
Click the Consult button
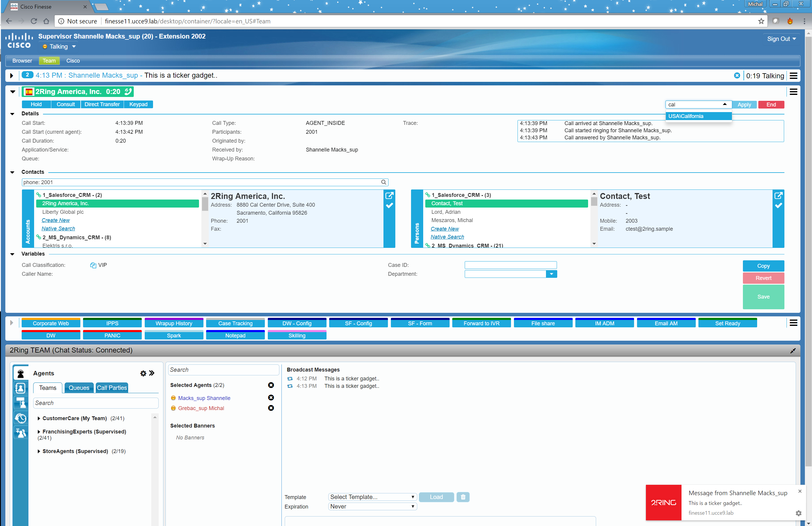pyautogui.click(x=66, y=104)
